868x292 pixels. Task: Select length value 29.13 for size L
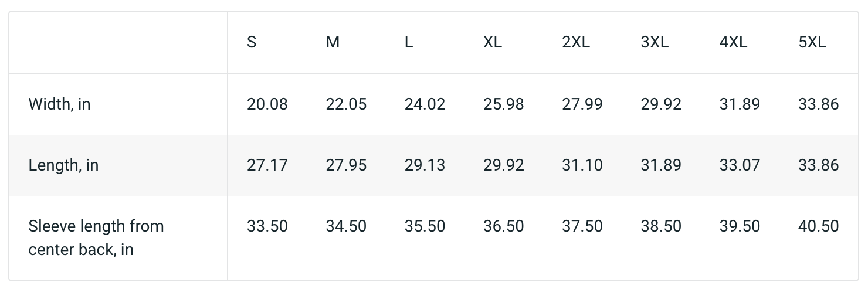pos(425,165)
